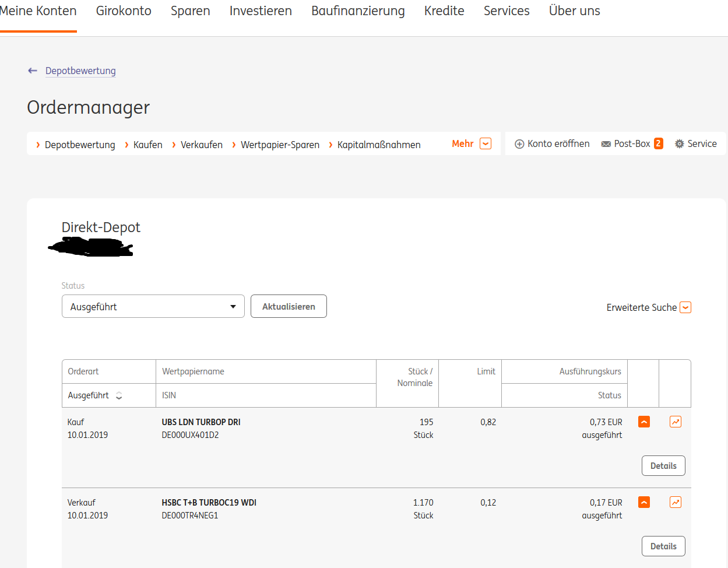The height and width of the screenshot is (568, 728).
Task: Click the back arrow next to Depotbewertung
Action: point(33,71)
